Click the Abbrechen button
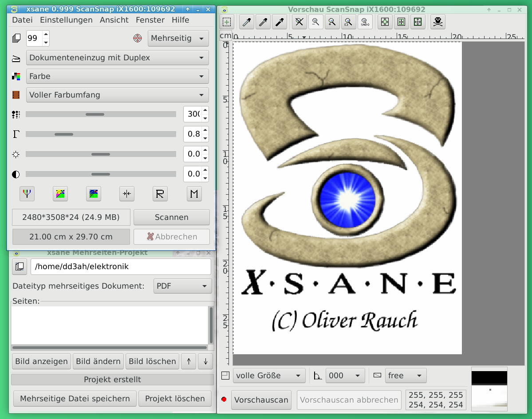The image size is (532, 419). coord(172,237)
